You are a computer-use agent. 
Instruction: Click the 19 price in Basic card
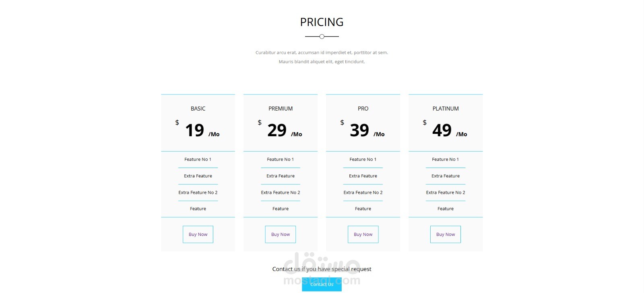pos(195,130)
